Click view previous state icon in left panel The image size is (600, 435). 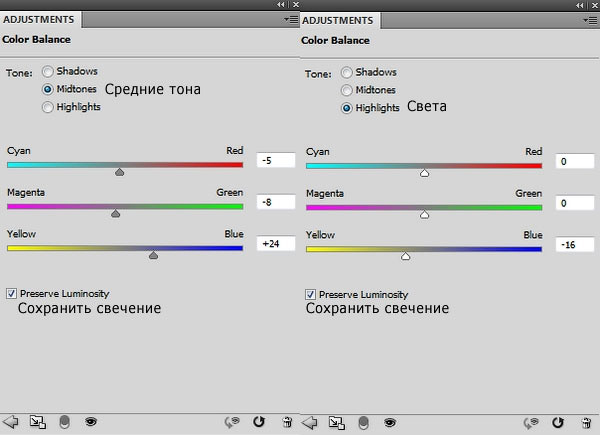pos(232,422)
